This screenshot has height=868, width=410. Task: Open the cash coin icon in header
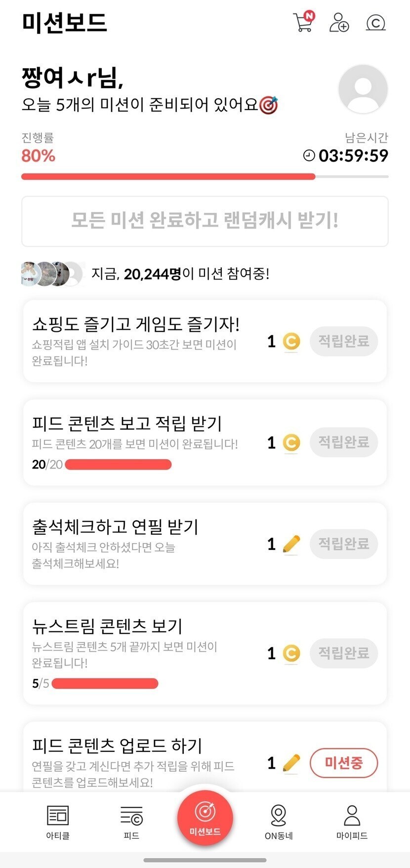point(375,23)
